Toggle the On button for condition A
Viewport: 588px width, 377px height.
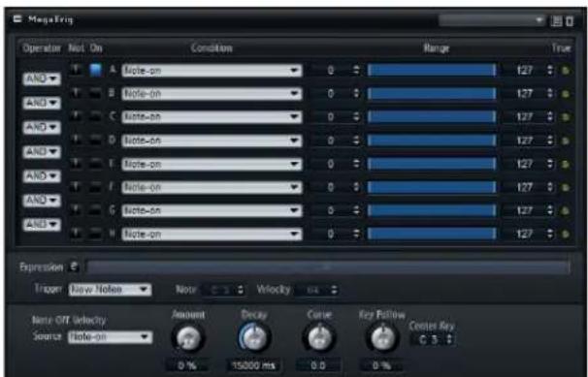[96, 70]
